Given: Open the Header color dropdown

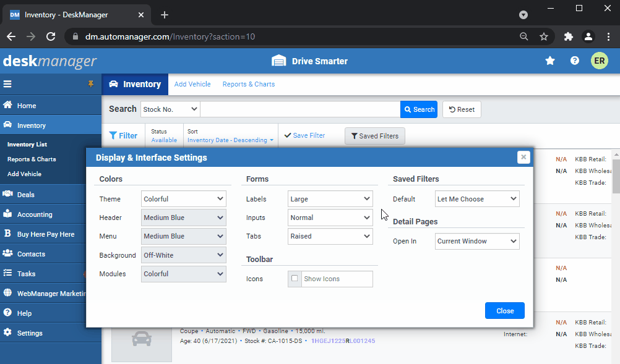Looking at the screenshot, I should (x=184, y=218).
